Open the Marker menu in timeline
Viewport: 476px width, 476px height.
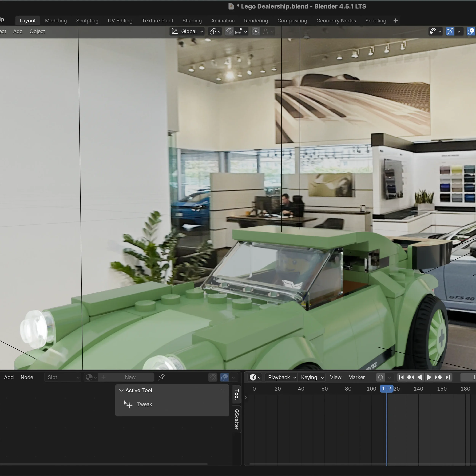(356, 377)
